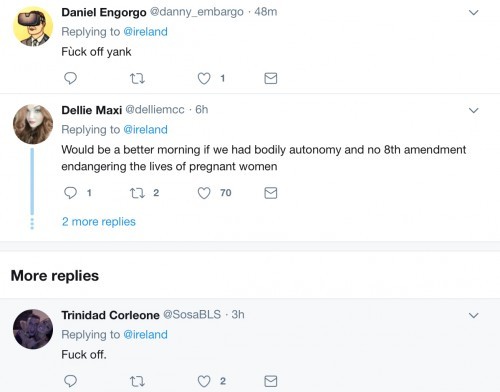Open options chevron on Trinidad Corleone's tweet
Viewport: 500px width, 392px height.
pyautogui.click(x=474, y=315)
